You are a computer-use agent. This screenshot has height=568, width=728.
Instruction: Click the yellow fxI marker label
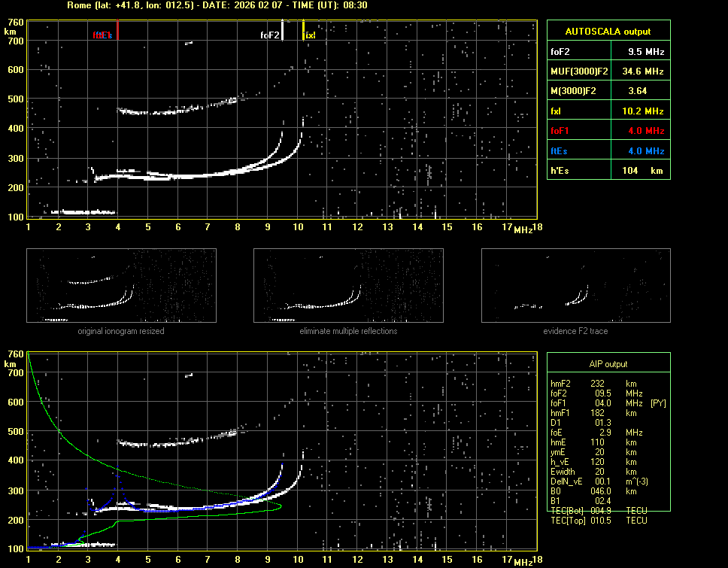[310, 35]
